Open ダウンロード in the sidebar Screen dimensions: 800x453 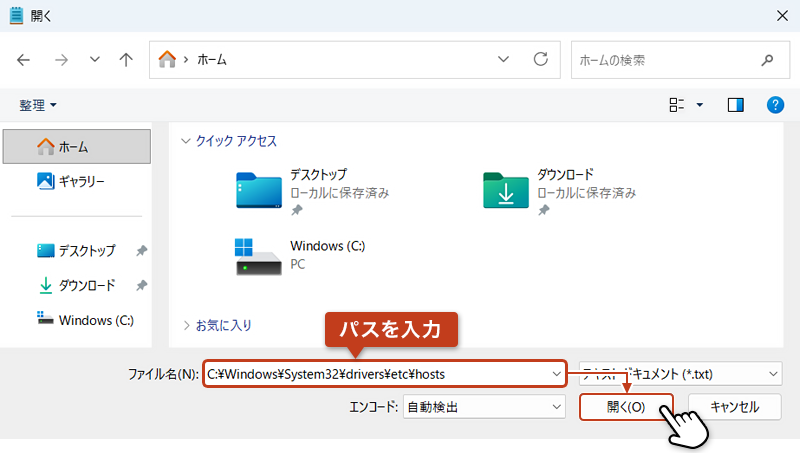[x=77, y=285]
